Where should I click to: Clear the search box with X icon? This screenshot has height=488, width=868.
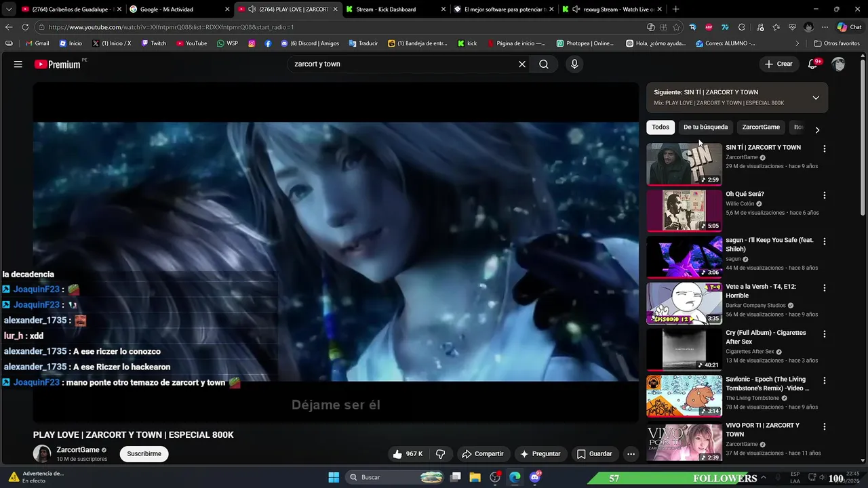tap(522, 64)
